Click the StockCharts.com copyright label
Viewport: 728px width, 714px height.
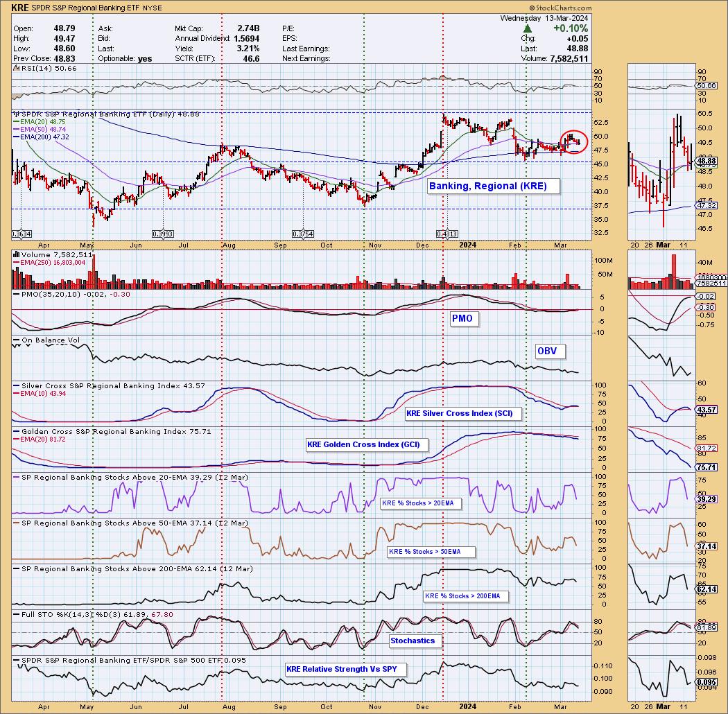pos(560,8)
